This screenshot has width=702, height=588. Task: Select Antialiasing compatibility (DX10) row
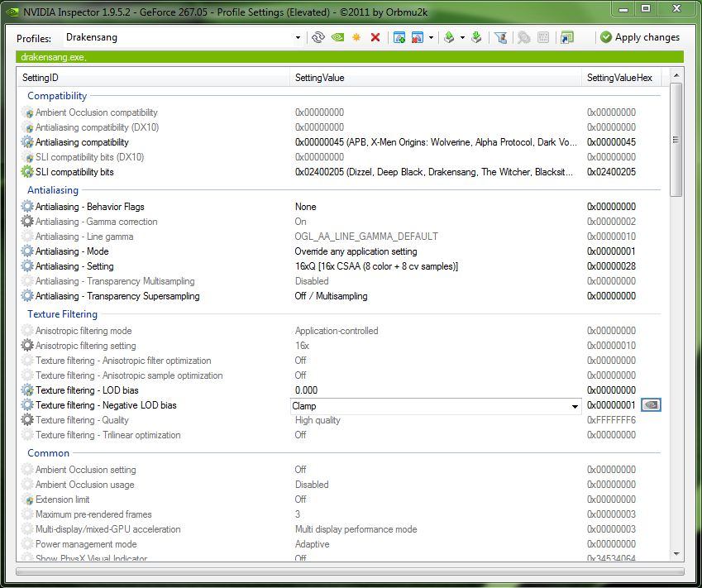click(x=341, y=127)
